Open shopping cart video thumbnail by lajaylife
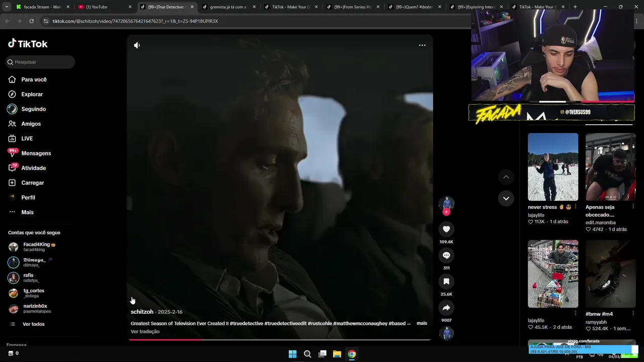 coord(553,274)
